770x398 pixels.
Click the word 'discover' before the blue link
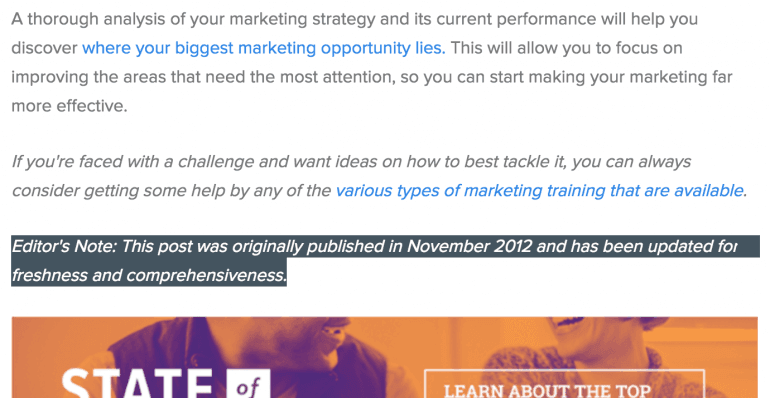coord(44,48)
